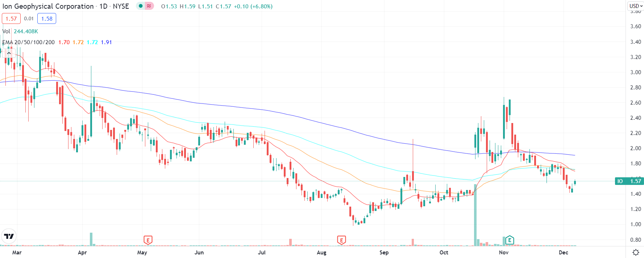Click the IO 1.57 current price label
Viewport: 644px width, 258px height.
point(630,181)
